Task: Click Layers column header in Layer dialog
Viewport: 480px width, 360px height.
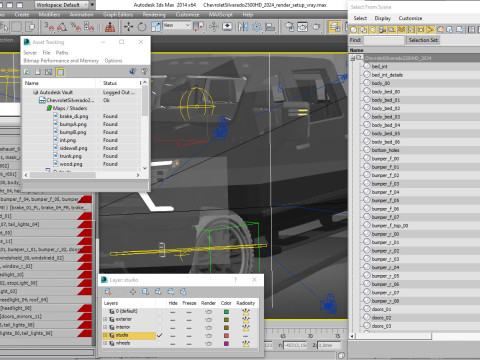Action: pos(129,303)
